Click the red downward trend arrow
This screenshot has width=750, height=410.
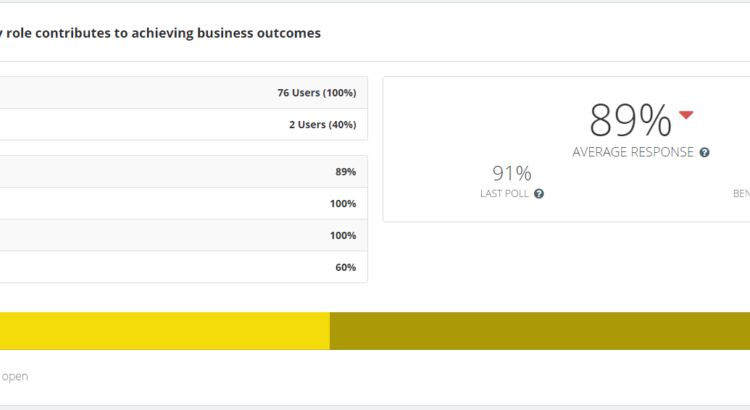686,115
